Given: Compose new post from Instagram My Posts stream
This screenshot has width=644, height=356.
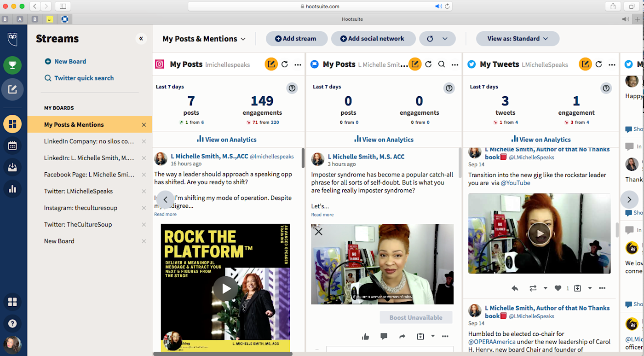Looking at the screenshot, I should click(271, 64).
